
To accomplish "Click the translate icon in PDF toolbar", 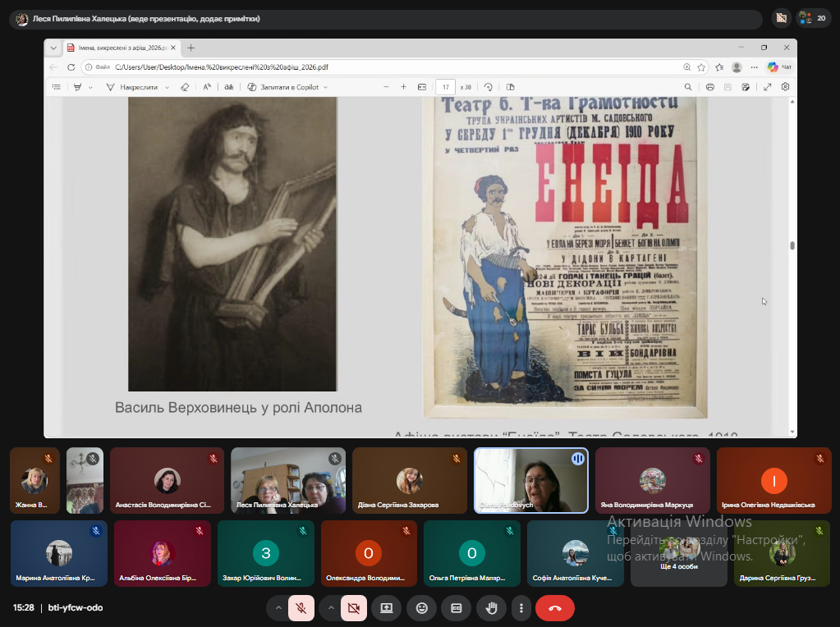I will pos(229,87).
